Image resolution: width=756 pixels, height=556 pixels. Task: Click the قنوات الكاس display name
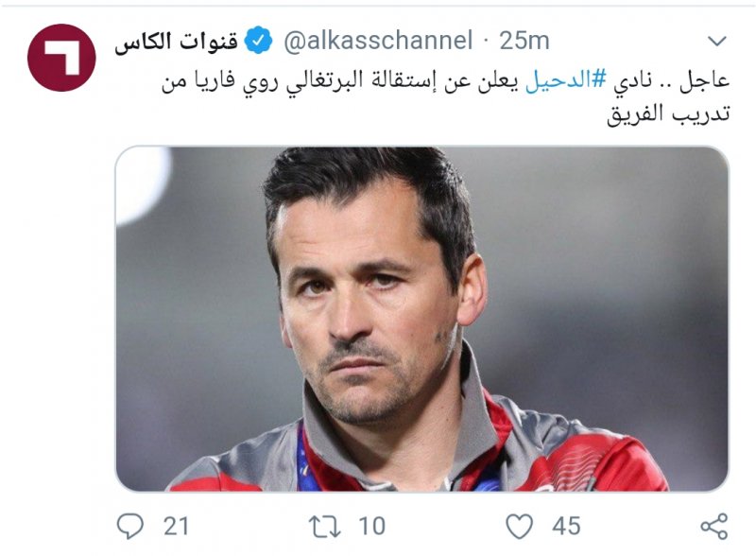click(x=177, y=41)
